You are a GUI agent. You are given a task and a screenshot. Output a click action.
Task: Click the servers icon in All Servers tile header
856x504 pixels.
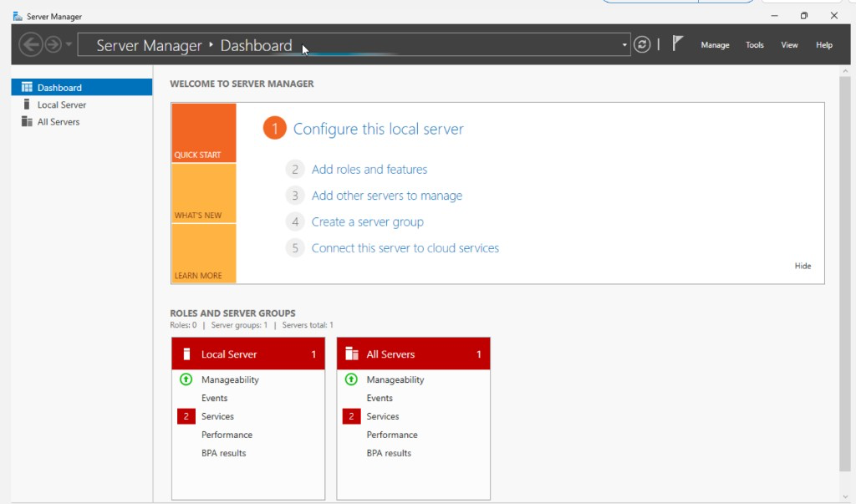pyautogui.click(x=352, y=354)
